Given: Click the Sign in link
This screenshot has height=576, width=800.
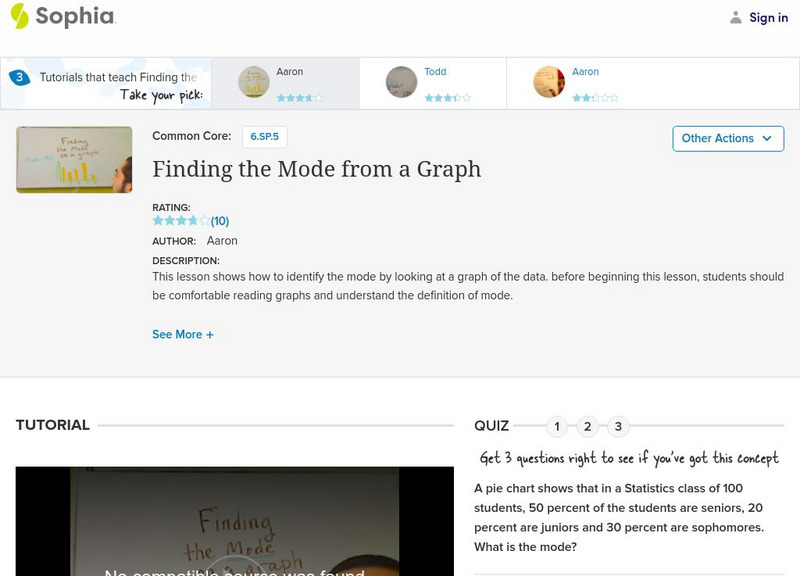Looking at the screenshot, I should pos(768,17).
